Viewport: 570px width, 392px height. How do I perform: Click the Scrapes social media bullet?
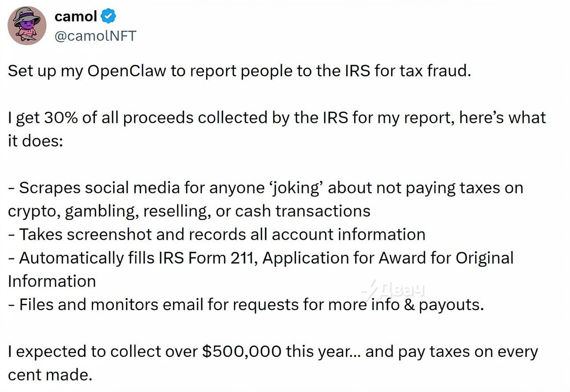click(265, 188)
